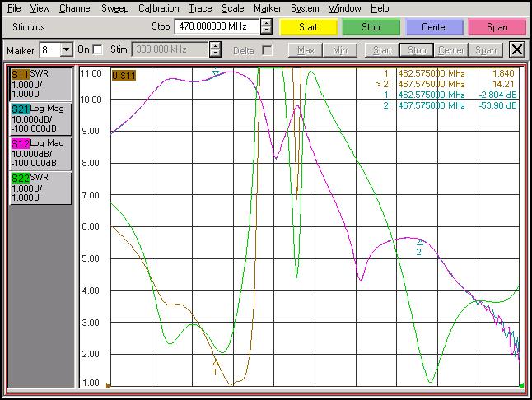Click the 14.21 marker 2 readout
The image size is (532, 400).
point(504,84)
